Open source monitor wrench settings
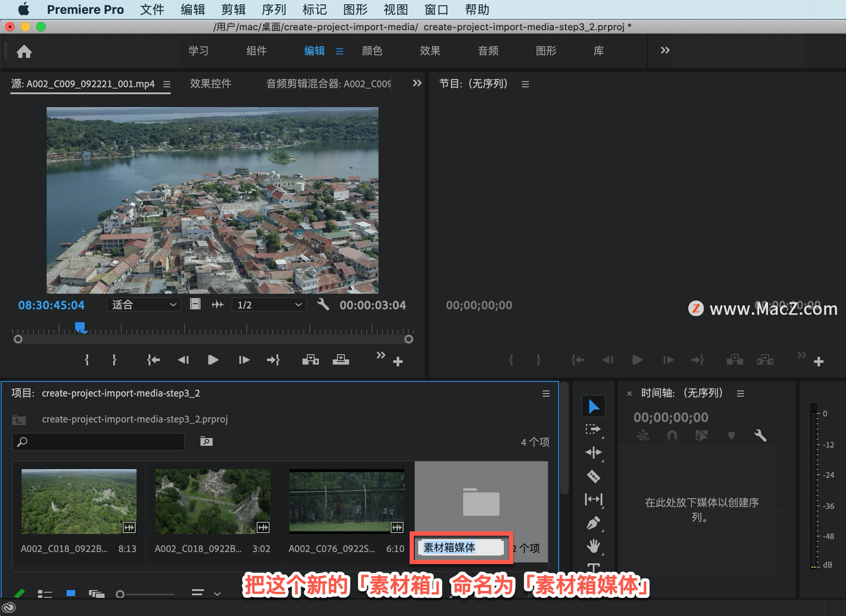The width and height of the screenshot is (846, 616). (x=323, y=304)
